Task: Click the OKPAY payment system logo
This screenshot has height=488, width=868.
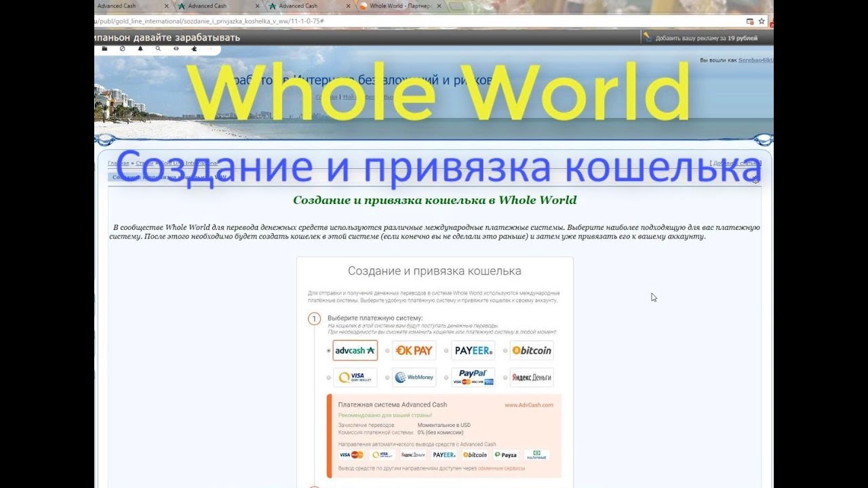Action: click(414, 350)
